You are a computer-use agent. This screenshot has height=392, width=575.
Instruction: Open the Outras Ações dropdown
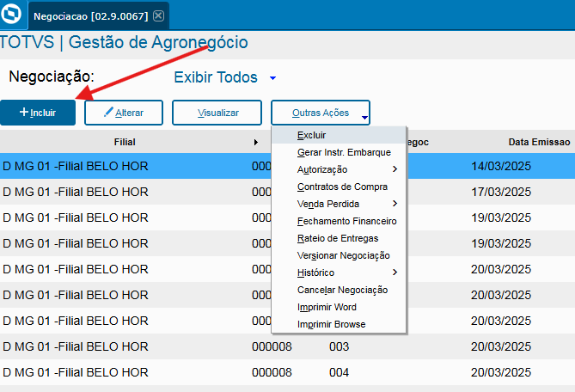tap(321, 113)
